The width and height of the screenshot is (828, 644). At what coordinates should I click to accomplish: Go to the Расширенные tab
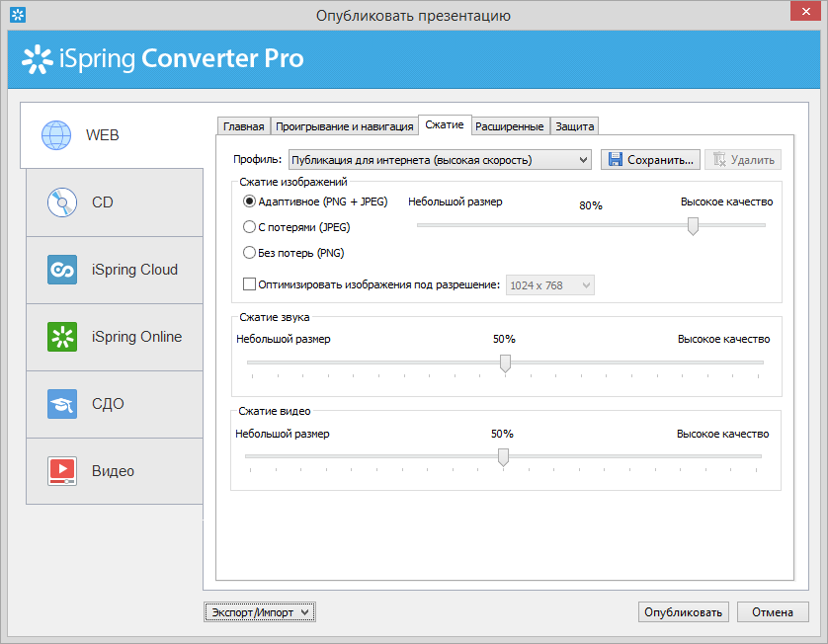pos(510,126)
